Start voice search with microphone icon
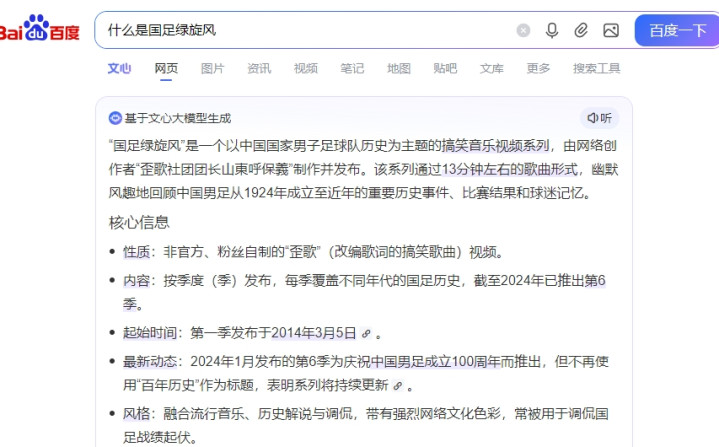This screenshot has width=719, height=447. tap(552, 30)
